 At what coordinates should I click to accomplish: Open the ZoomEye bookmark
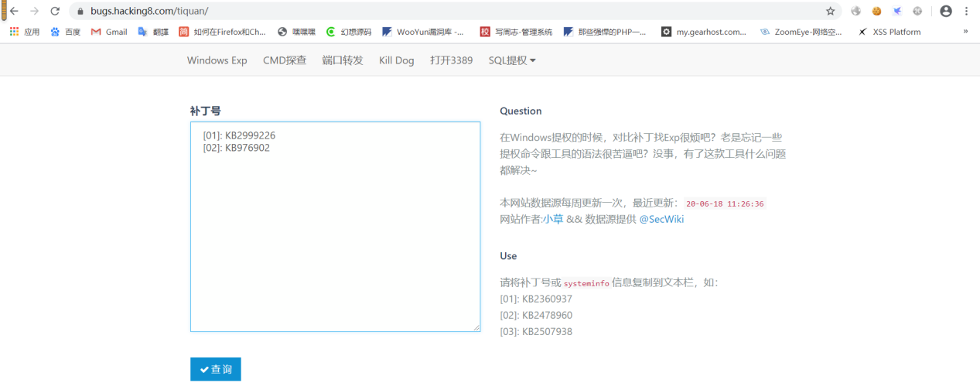(801, 32)
